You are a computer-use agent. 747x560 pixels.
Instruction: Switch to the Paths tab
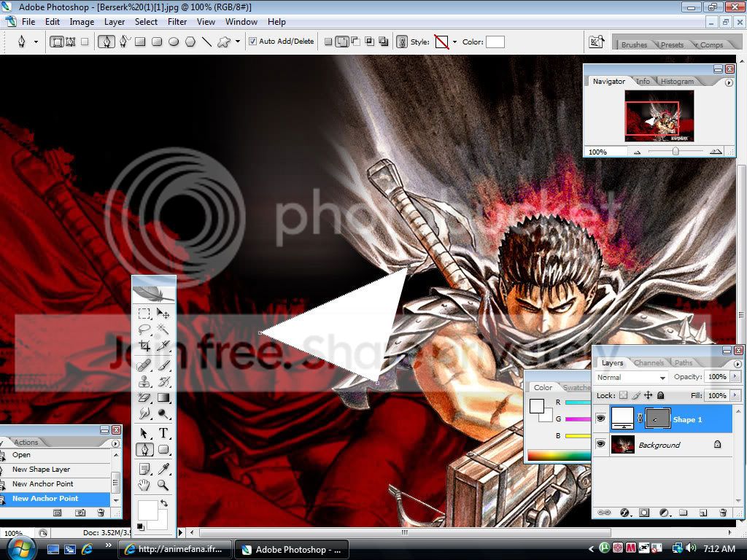683,363
